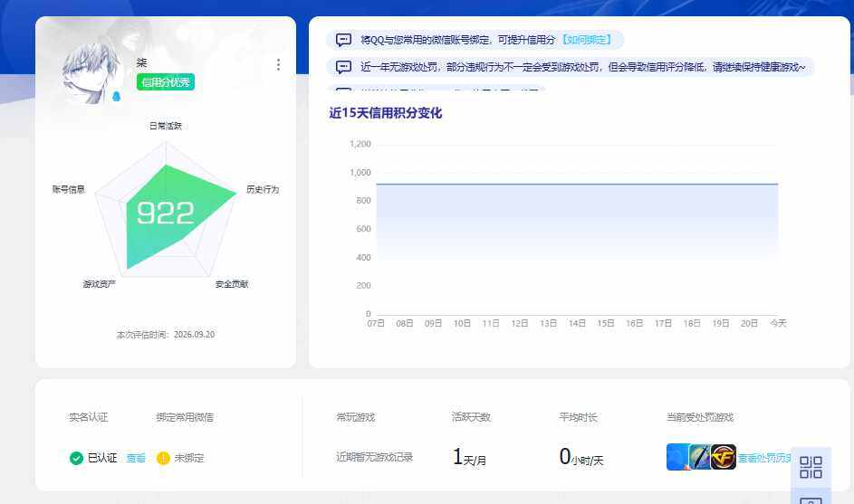Click the 今天 point on chart axis

click(778, 323)
